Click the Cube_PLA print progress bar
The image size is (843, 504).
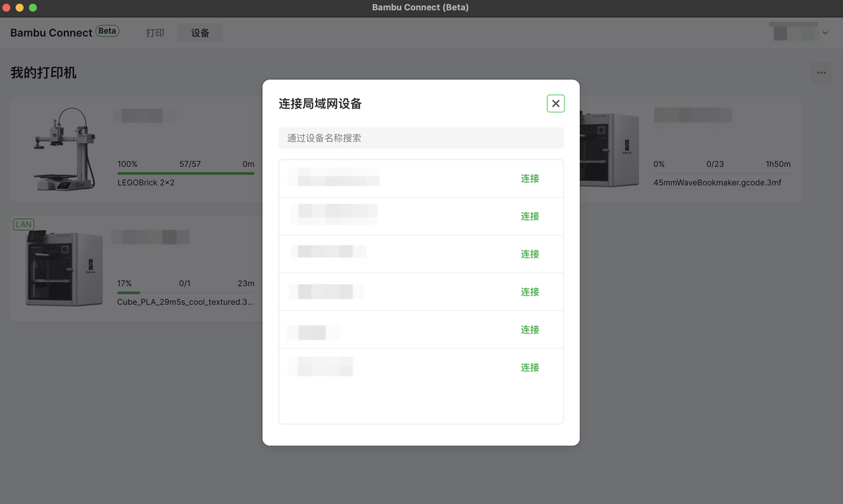click(x=186, y=293)
